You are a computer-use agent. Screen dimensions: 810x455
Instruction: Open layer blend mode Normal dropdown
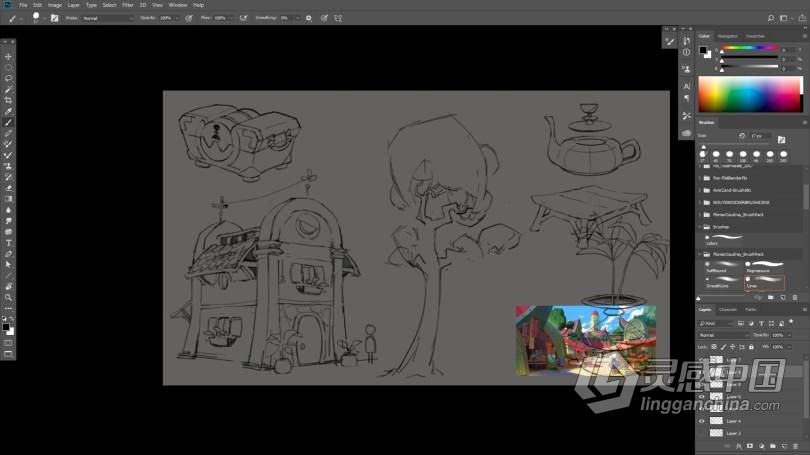click(x=724, y=335)
